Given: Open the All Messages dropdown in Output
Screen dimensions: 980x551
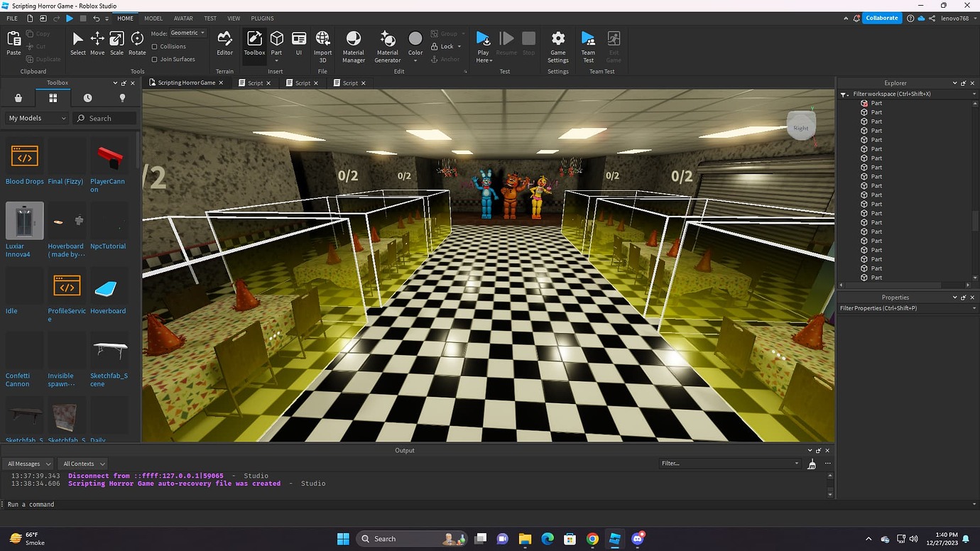Looking at the screenshot, I should pos(28,463).
